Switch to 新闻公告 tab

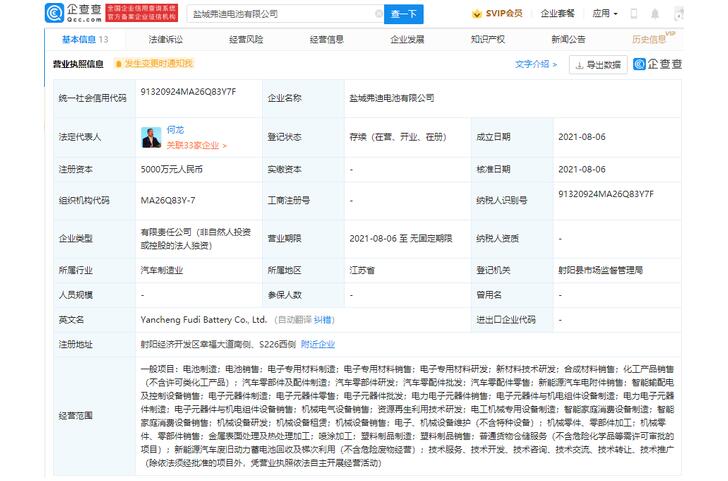click(568, 39)
